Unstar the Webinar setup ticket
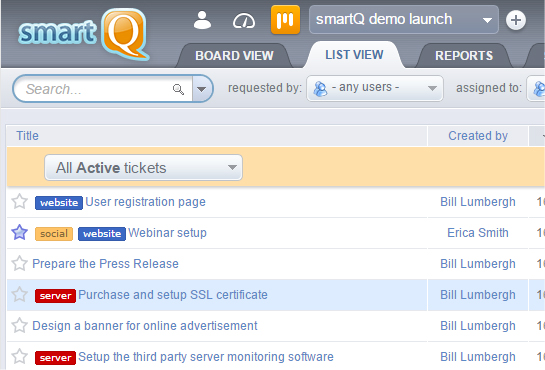 click(x=19, y=232)
